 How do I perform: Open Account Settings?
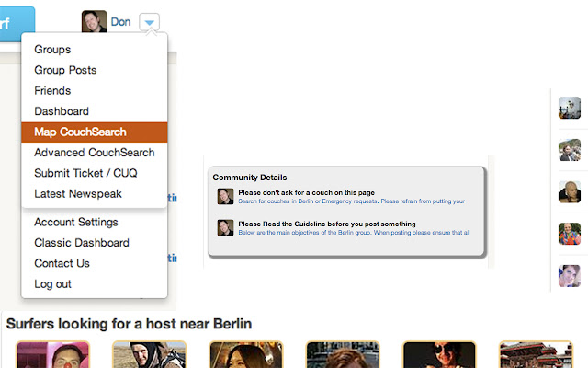[76, 223]
